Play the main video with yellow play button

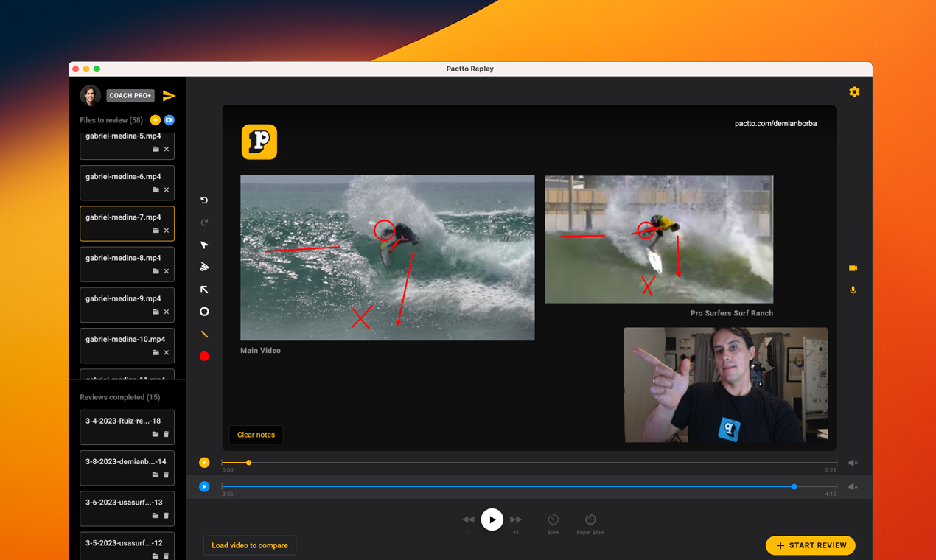pyautogui.click(x=204, y=463)
